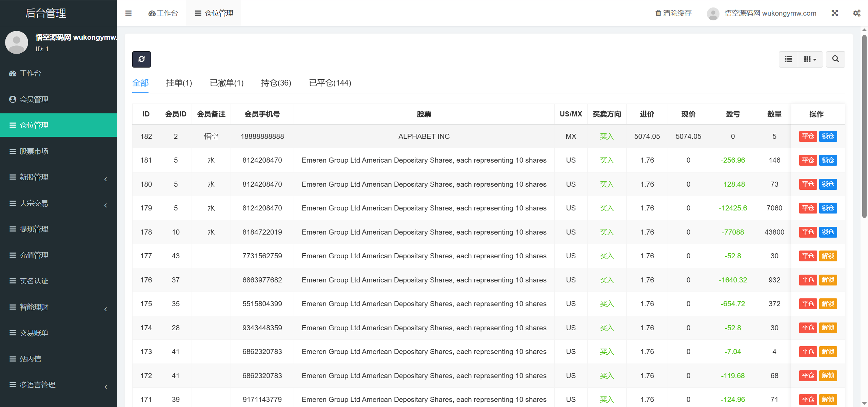Screen dimensions: 868x407
Task: Open the columns grid dropdown
Action: click(x=810, y=59)
